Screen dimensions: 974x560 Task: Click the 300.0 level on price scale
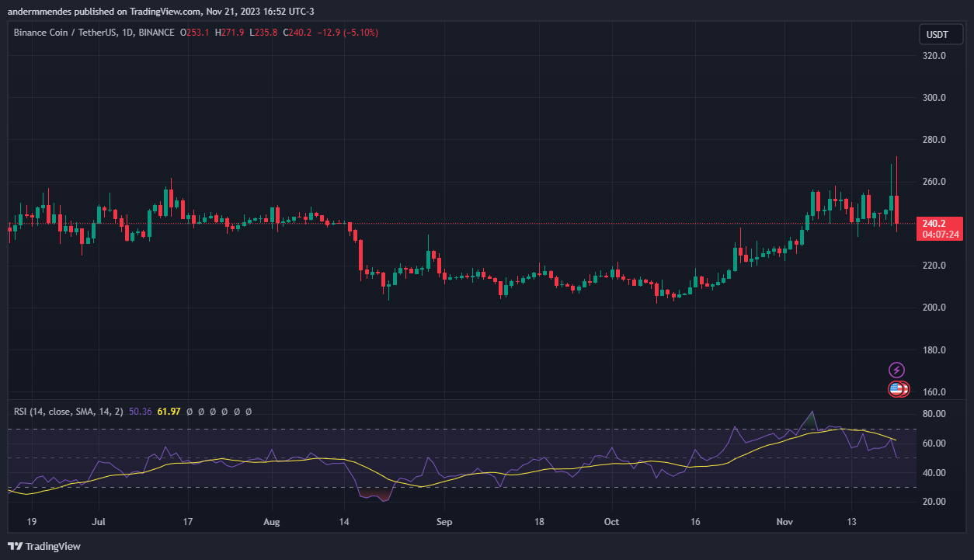(933, 98)
